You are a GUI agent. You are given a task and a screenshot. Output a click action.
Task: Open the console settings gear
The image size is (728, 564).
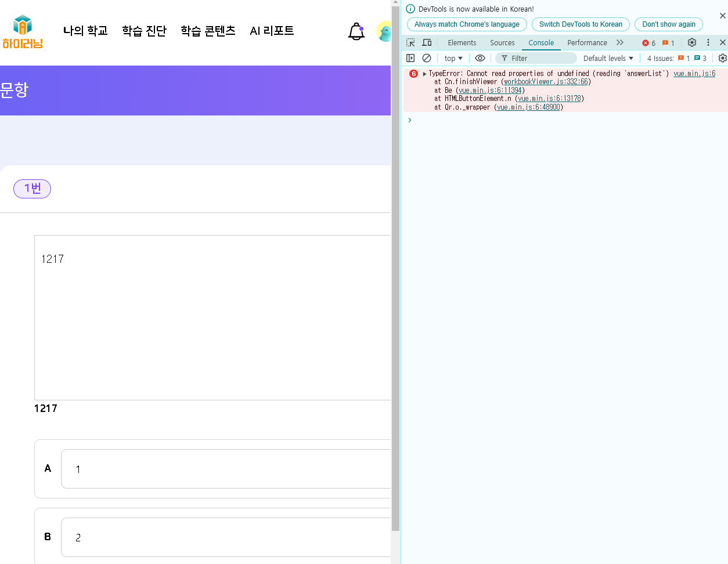722,58
